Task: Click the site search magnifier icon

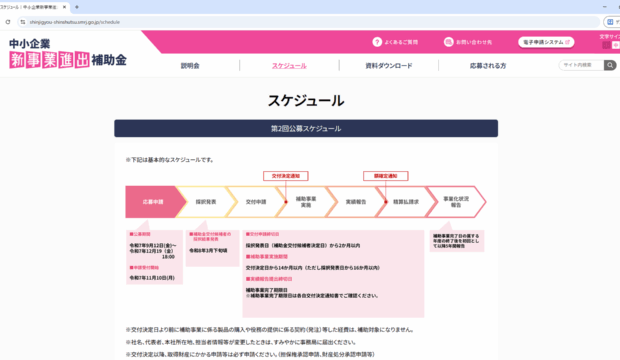Action: (x=610, y=65)
